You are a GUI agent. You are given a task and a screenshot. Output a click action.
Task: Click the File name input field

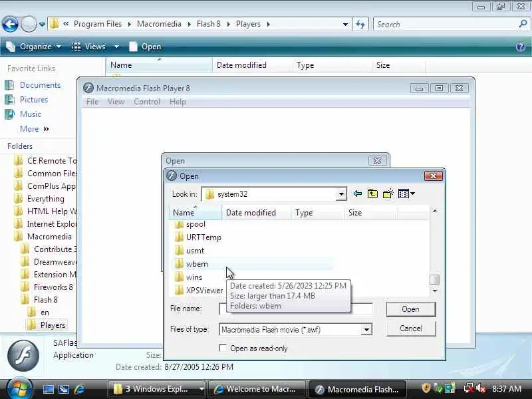click(x=295, y=309)
